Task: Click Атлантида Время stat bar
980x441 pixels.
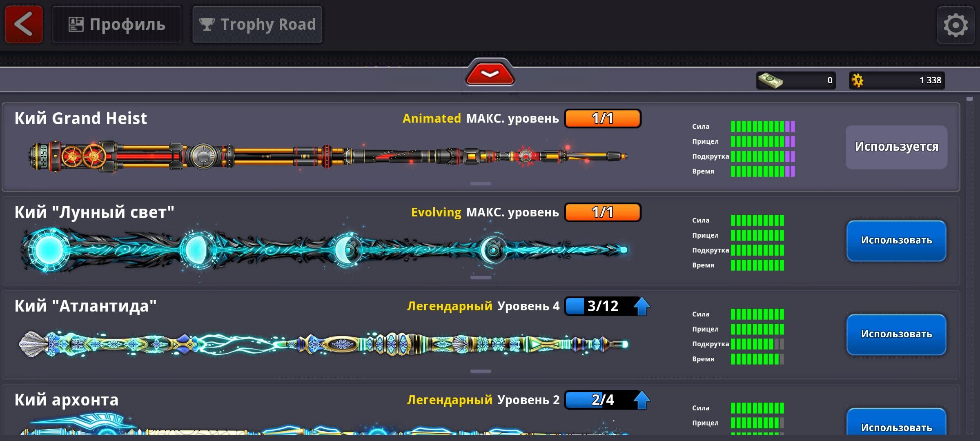Action: 757,359
